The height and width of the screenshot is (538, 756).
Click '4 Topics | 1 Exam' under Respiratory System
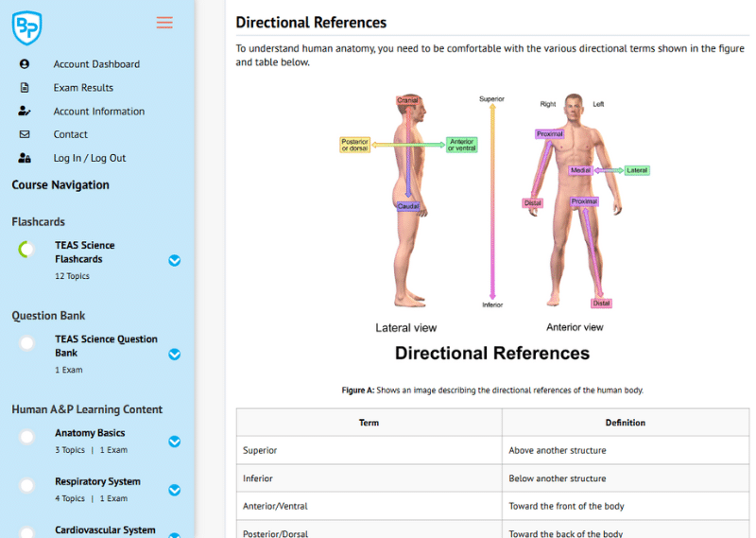point(91,498)
